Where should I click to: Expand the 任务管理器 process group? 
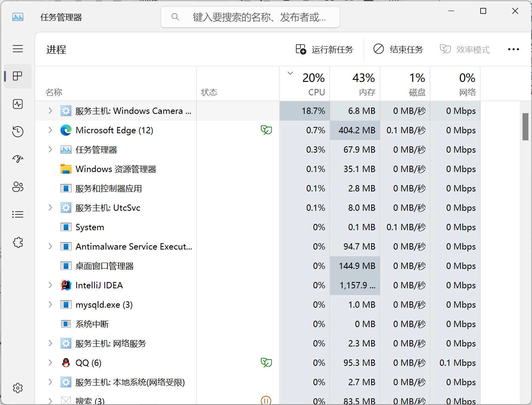click(x=50, y=150)
